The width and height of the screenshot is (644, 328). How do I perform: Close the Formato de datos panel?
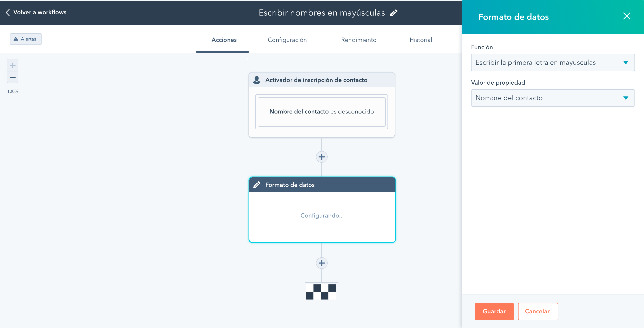(x=626, y=16)
